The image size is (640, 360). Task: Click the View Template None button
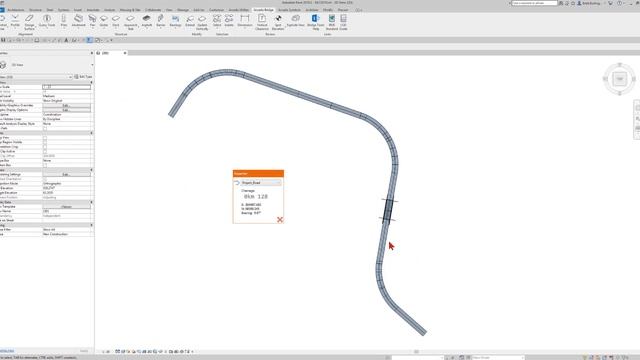point(67,207)
